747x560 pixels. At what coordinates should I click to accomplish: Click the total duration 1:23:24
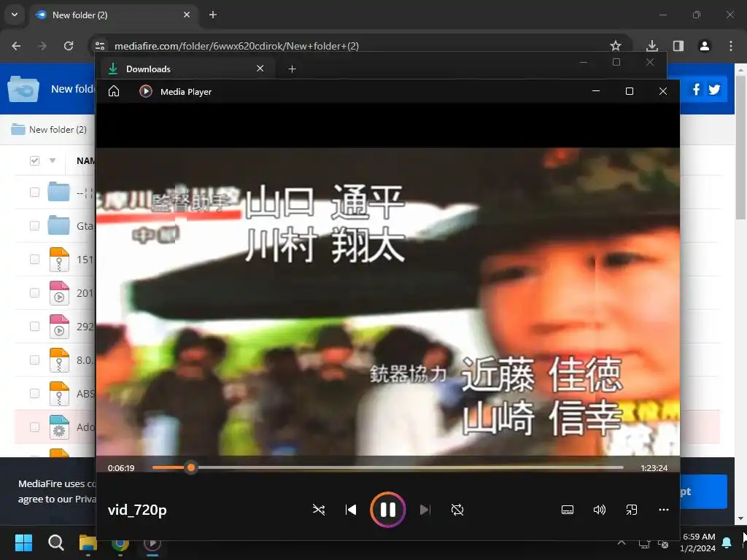[x=654, y=468]
